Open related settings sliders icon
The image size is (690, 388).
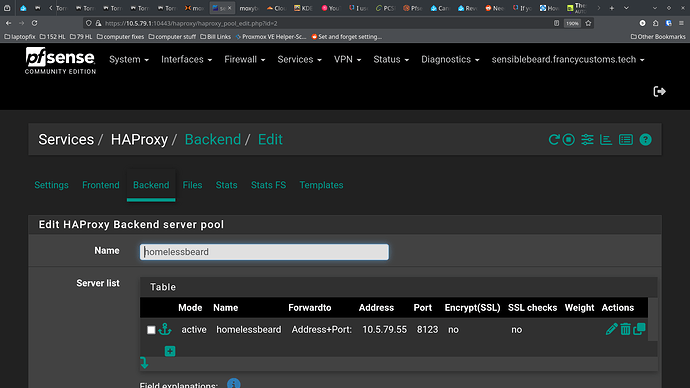click(587, 139)
